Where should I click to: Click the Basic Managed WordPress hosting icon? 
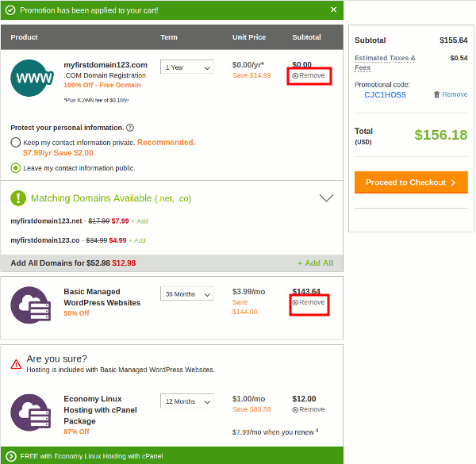(x=31, y=305)
